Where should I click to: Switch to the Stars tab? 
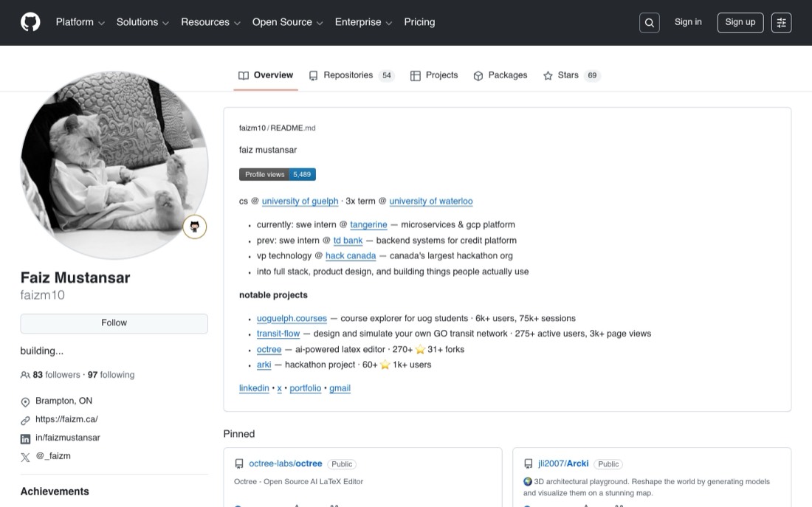[571, 75]
